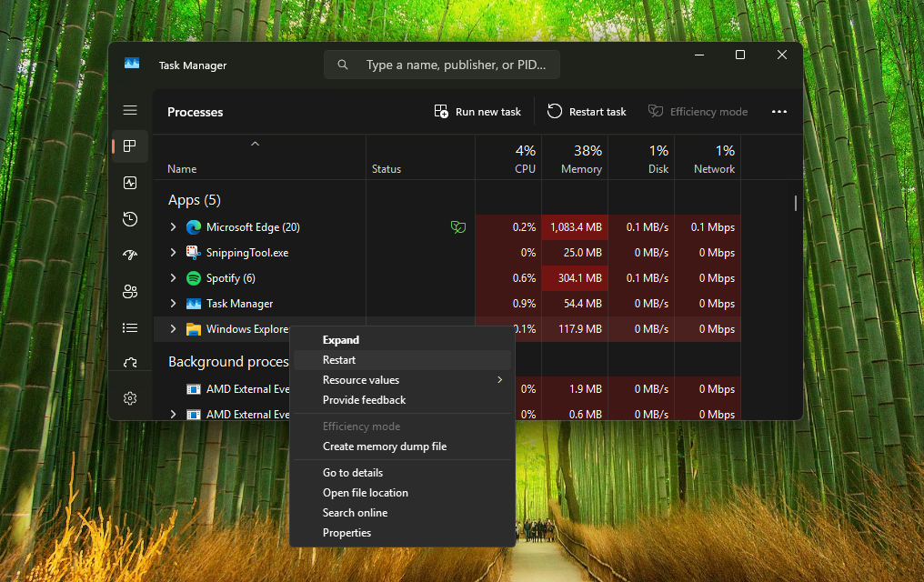924x582 pixels.
Task: Expand the Microsoft Edge process group
Action: pyautogui.click(x=173, y=227)
